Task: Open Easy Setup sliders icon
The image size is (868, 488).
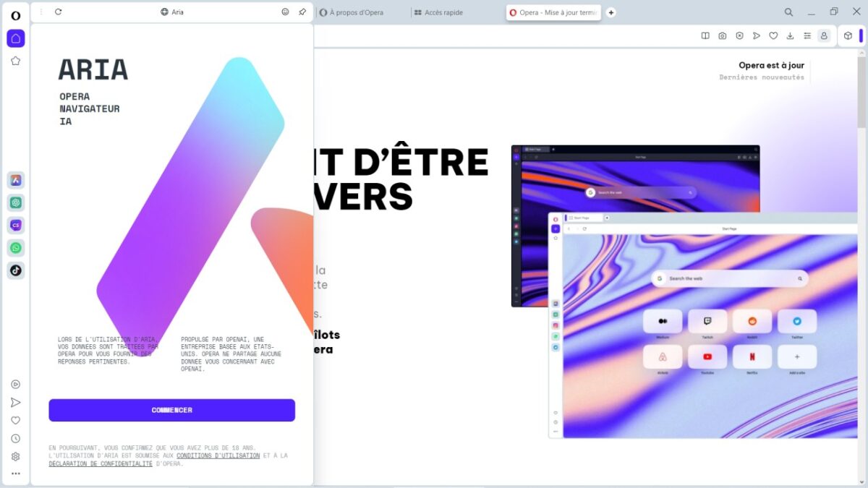Action: pyautogui.click(x=807, y=35)
